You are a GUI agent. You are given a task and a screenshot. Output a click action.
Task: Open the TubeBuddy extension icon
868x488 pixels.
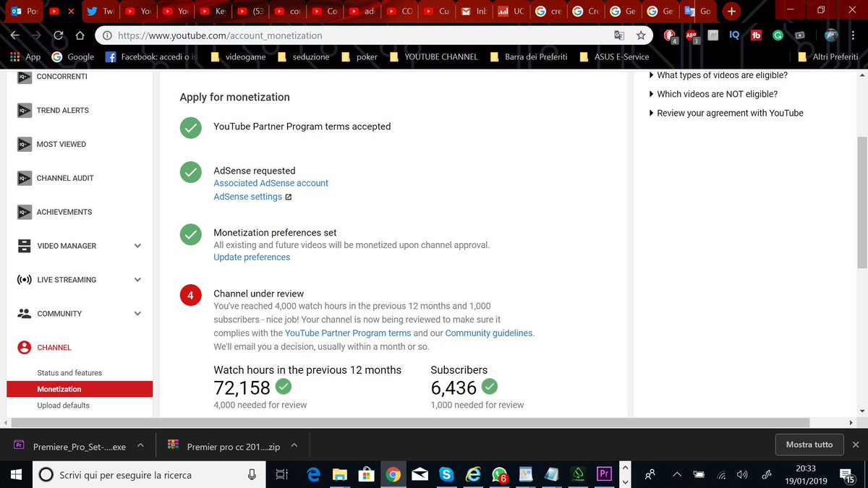coord(756,35)
